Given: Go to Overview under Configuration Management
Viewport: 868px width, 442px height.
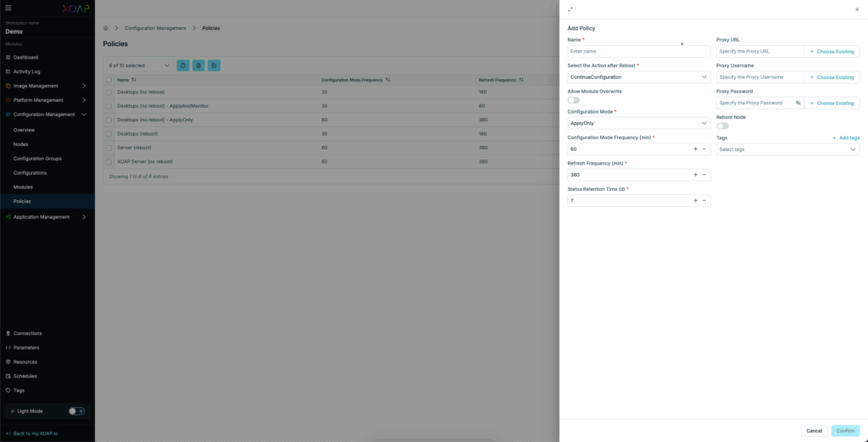Looking at the screenshot, I should coord(24,130).
